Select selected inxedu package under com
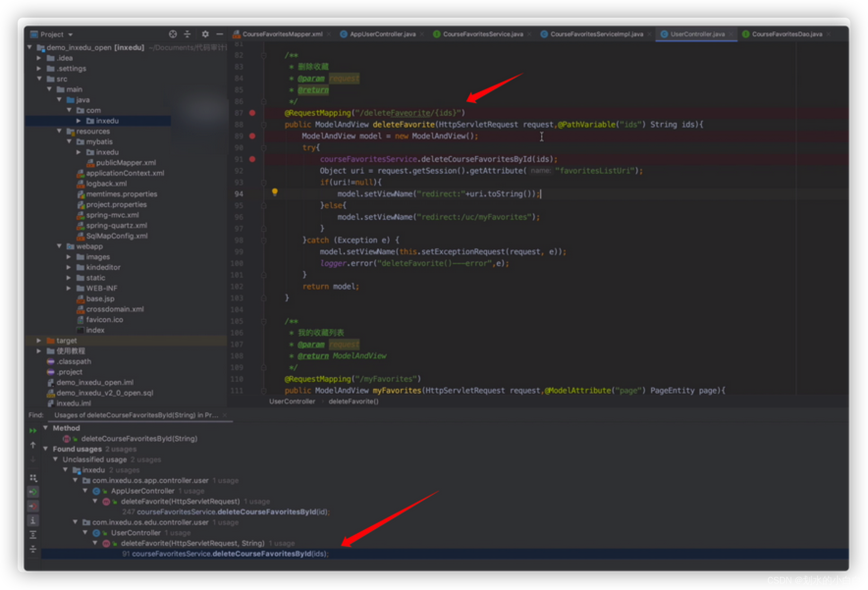868x590 pixels. [107, 121]
